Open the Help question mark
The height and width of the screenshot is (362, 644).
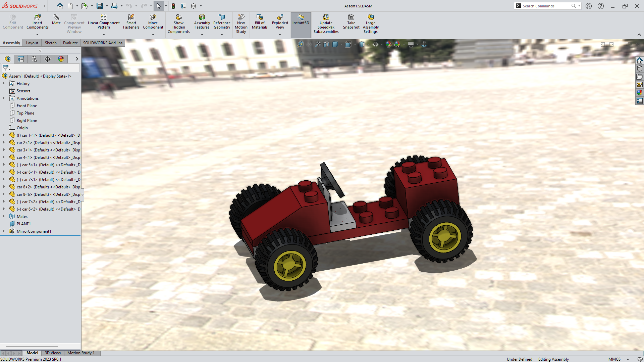601,6
